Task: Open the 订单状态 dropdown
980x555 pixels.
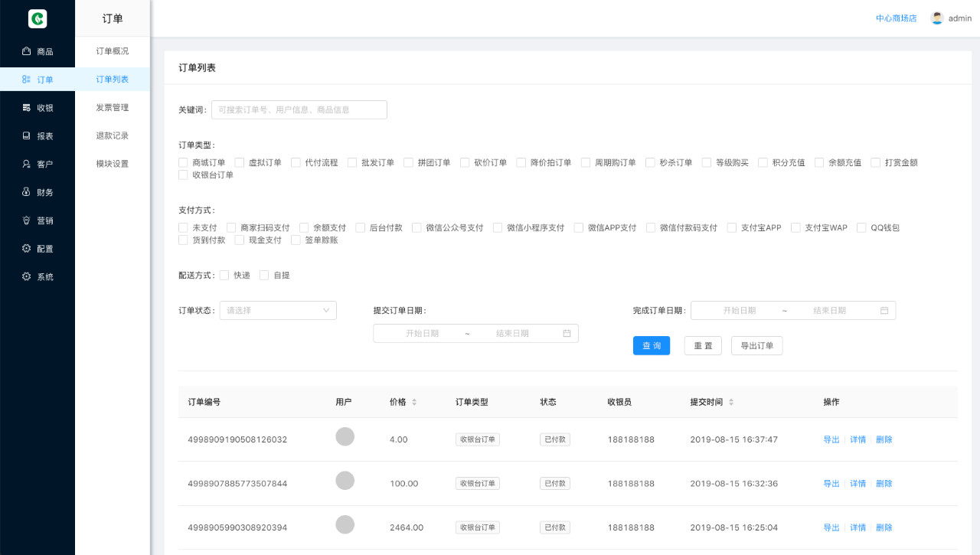Action: pyautogui.click(x=277, y=310)
